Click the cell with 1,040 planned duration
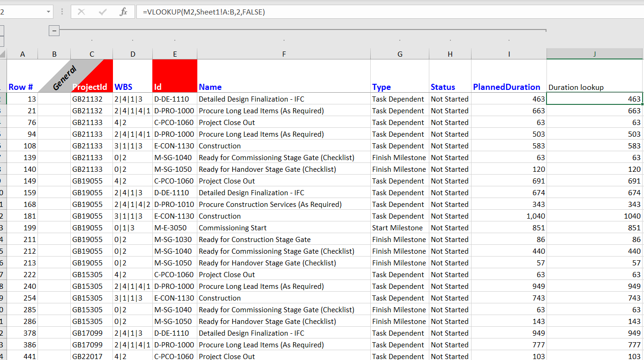The height and width of the screenshot is (360, 644). (x=509, y=216)
